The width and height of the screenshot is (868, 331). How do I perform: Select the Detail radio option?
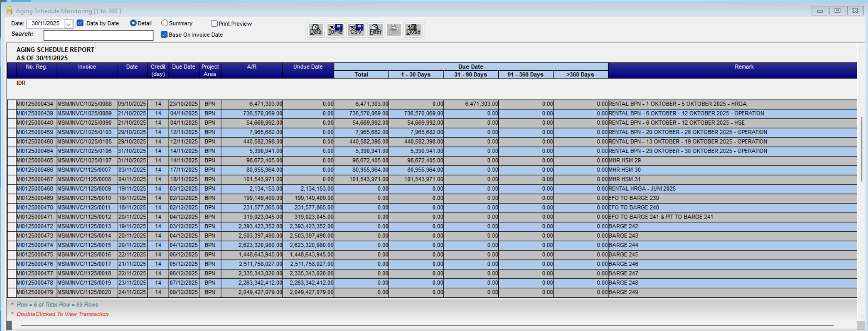point(133,23)
